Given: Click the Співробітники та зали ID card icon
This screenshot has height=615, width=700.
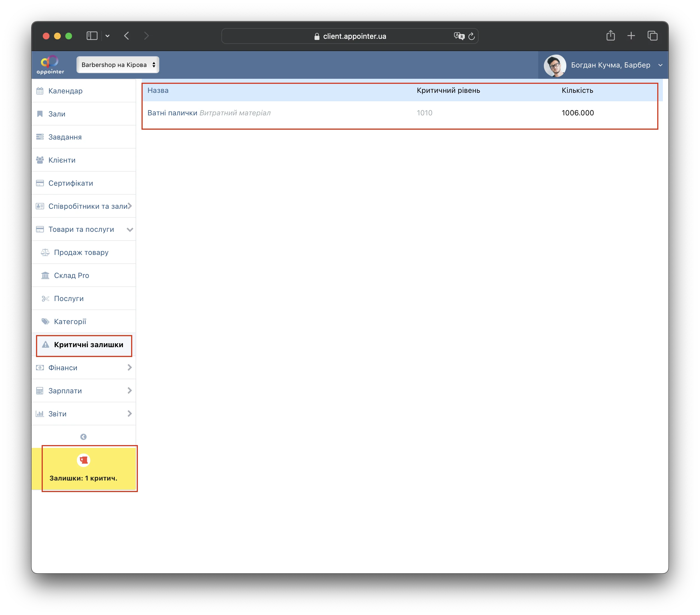Looking at the screenshot, I should coord(40,206).
